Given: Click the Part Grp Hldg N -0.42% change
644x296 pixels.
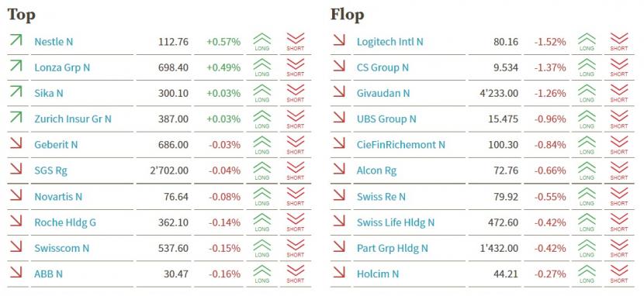Looking at the screenshot, I should point(550,248).
